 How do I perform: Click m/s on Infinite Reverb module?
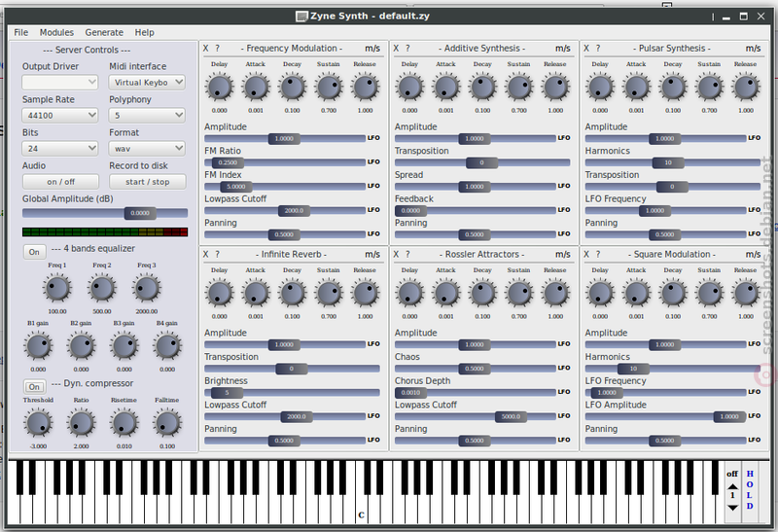pos(372,254)
